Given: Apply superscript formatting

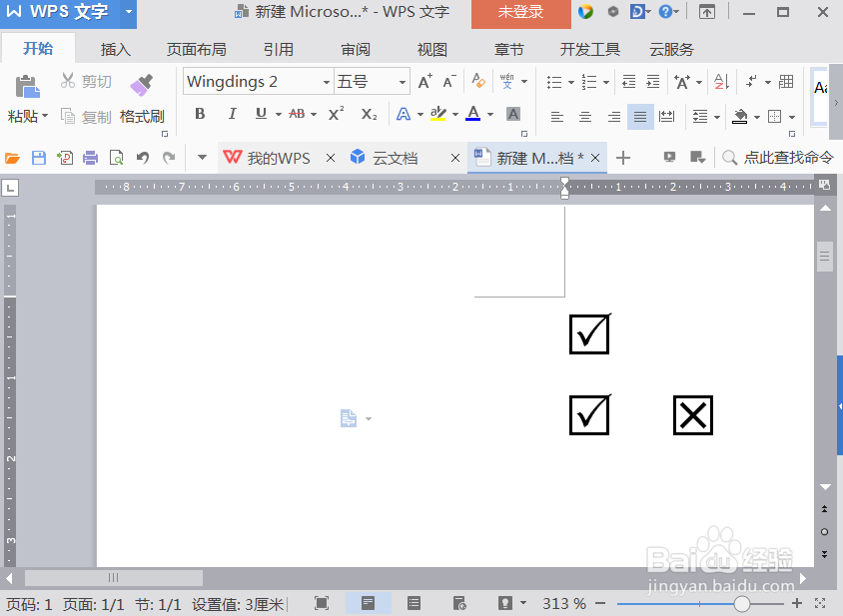Looking at the screenshot, I should coord(336,114).
